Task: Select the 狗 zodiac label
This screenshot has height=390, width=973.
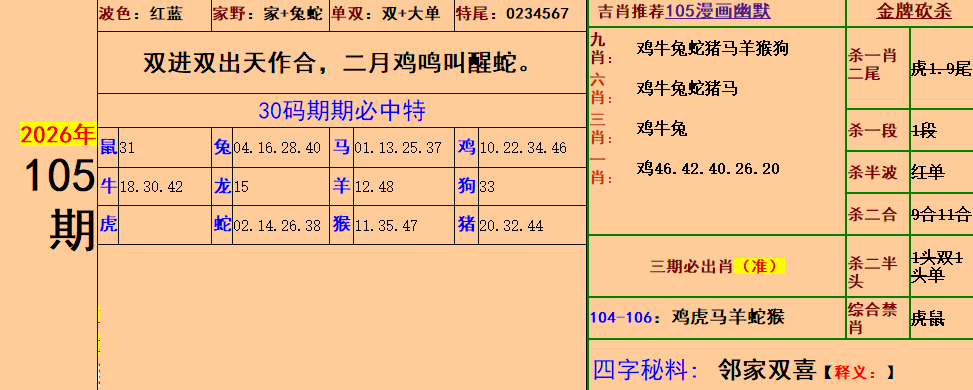Action: pos(467,186)
